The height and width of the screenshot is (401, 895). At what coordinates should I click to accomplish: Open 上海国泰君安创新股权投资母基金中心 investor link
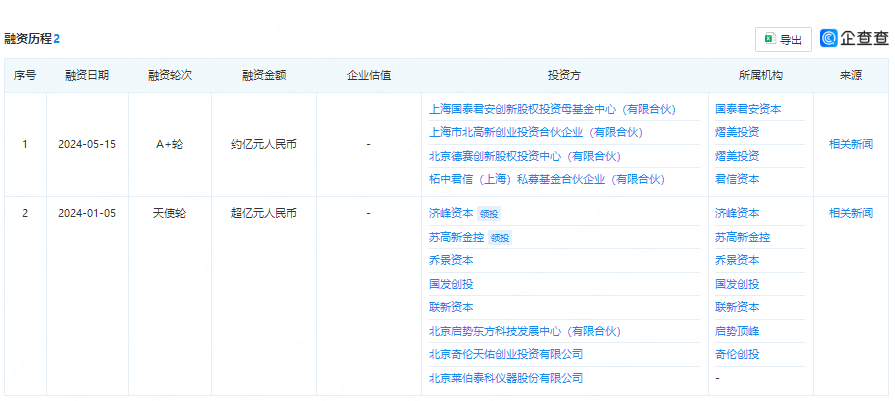551,109
